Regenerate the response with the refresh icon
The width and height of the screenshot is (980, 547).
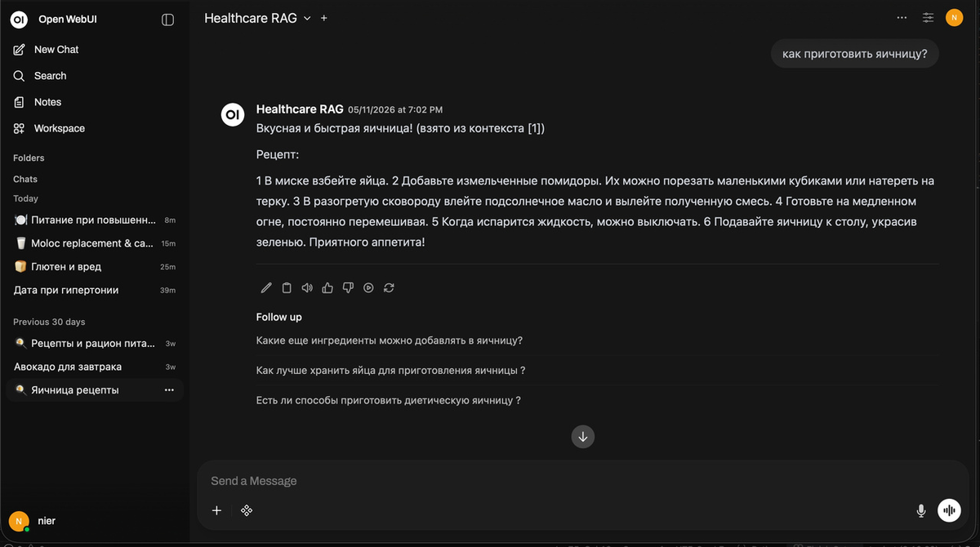click(389, 287)
